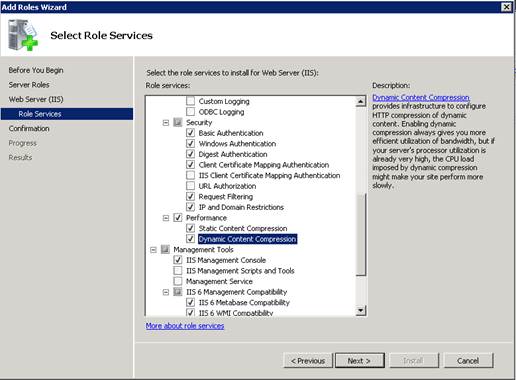The width and height of the screenshot is (516, 380).
Task: Click the Next button
Action: (x=359, y=361)
